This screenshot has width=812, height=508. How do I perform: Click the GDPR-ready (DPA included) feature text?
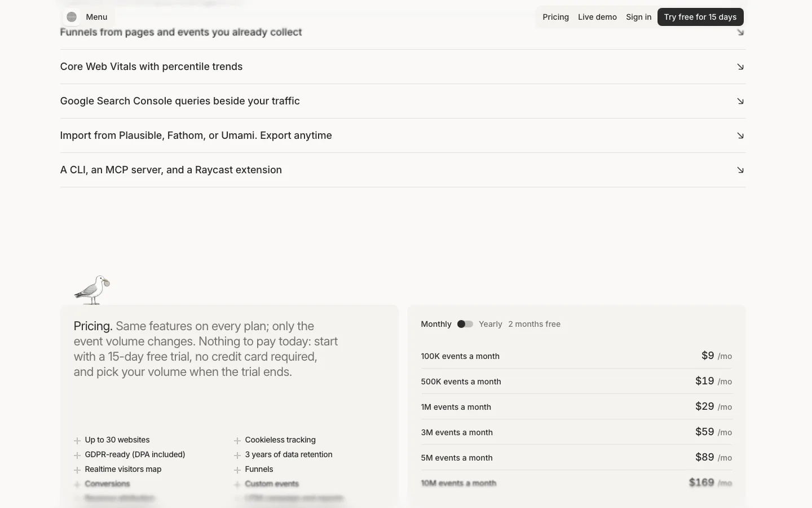135,454
